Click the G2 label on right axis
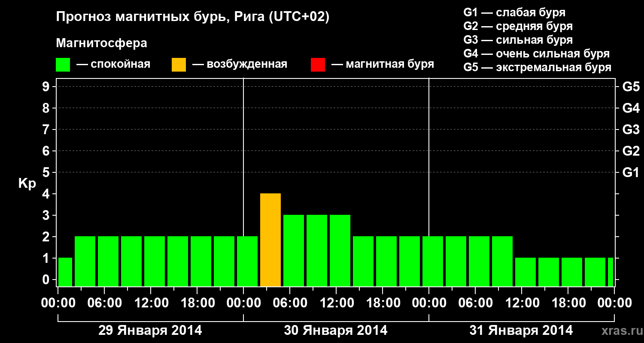Viewport: 644px width, 343px height. (631, 151)
